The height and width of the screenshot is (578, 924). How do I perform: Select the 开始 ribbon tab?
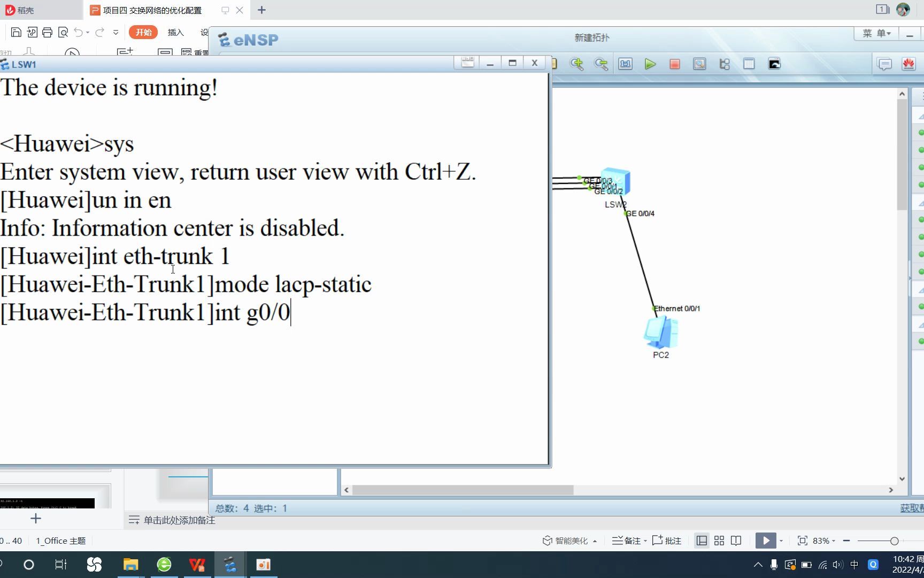tap(143, 33)
